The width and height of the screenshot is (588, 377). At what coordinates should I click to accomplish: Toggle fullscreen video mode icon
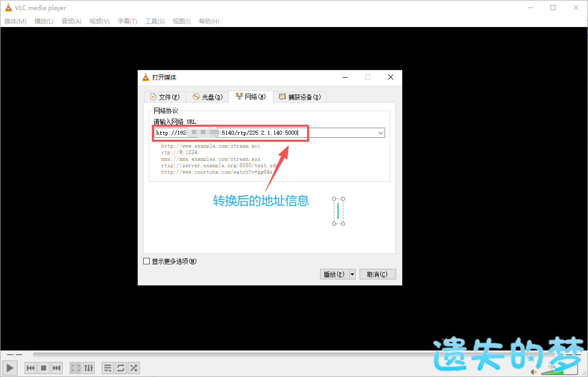point(76,368)
